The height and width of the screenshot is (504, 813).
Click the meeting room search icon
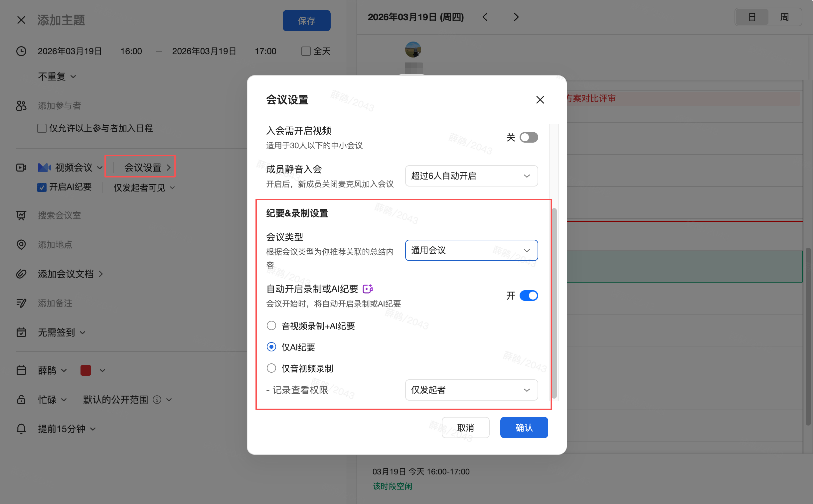(21, 215)
